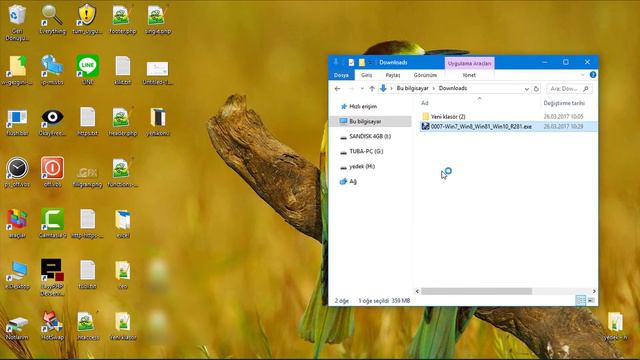
Task: Open yedek (H:) drive in navigation pane
Action: point(362,167)
